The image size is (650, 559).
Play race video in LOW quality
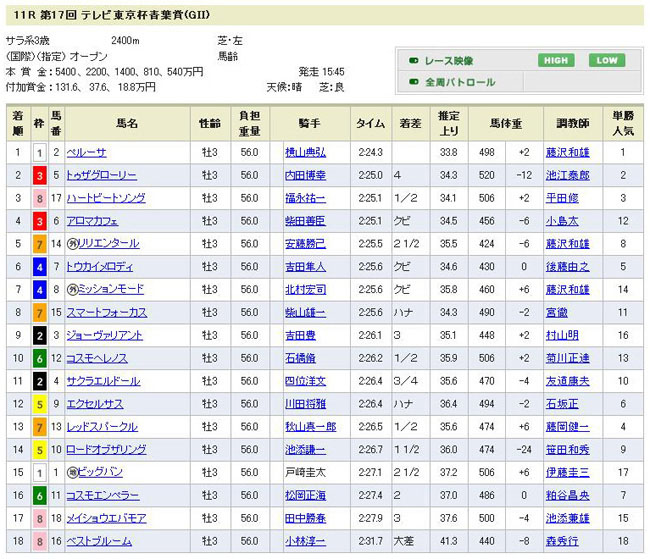click(605, 60)
